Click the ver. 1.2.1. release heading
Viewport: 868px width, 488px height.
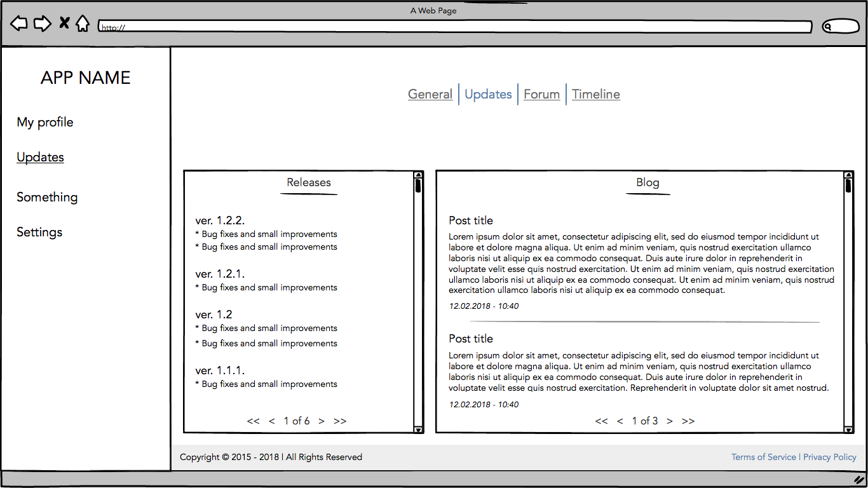point(220,274)
